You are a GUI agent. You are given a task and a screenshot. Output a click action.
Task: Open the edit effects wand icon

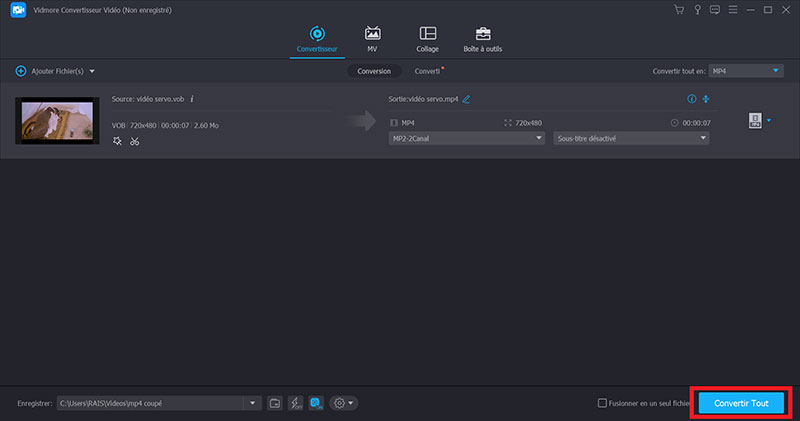click(x=117, y=141)
